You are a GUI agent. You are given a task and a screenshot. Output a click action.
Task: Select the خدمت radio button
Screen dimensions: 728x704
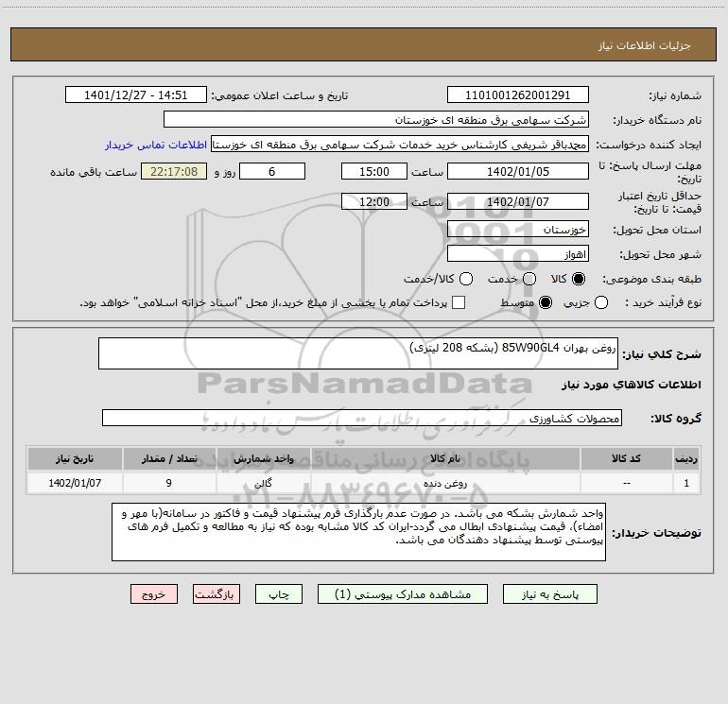[529, 279]
